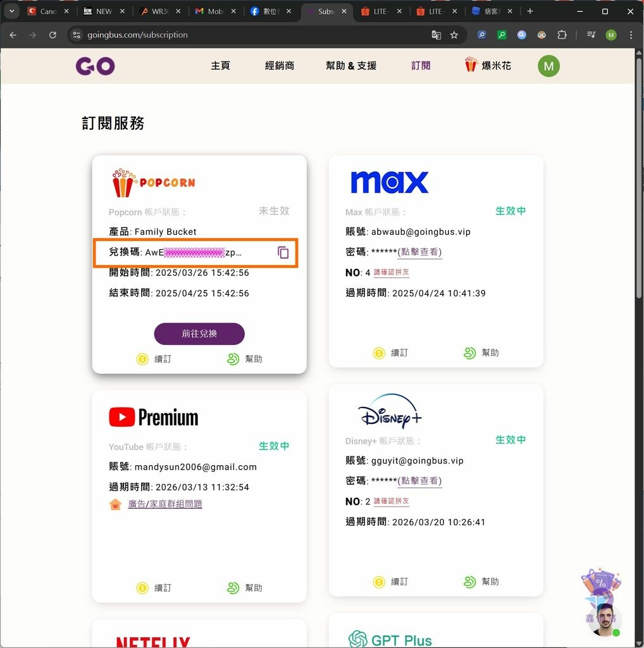Click the 訂閱服務 page heading
This screenshot has height=648, width=644.
click(113, 123)
